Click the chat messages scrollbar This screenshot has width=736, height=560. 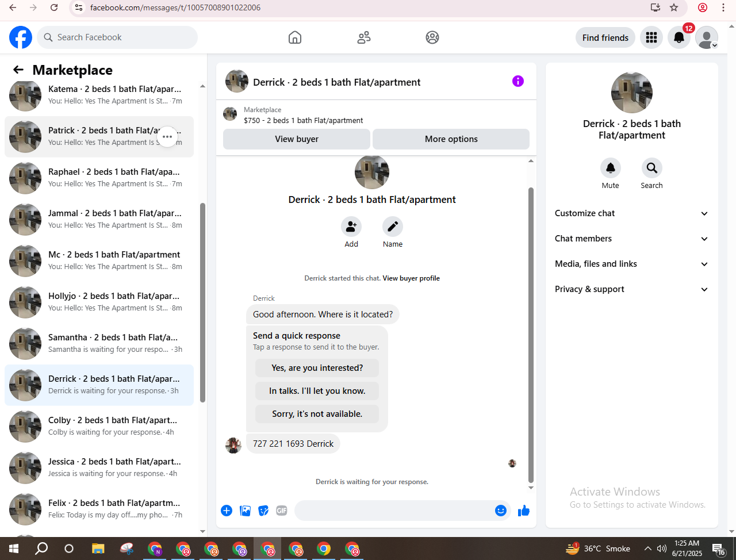[531, 335]
